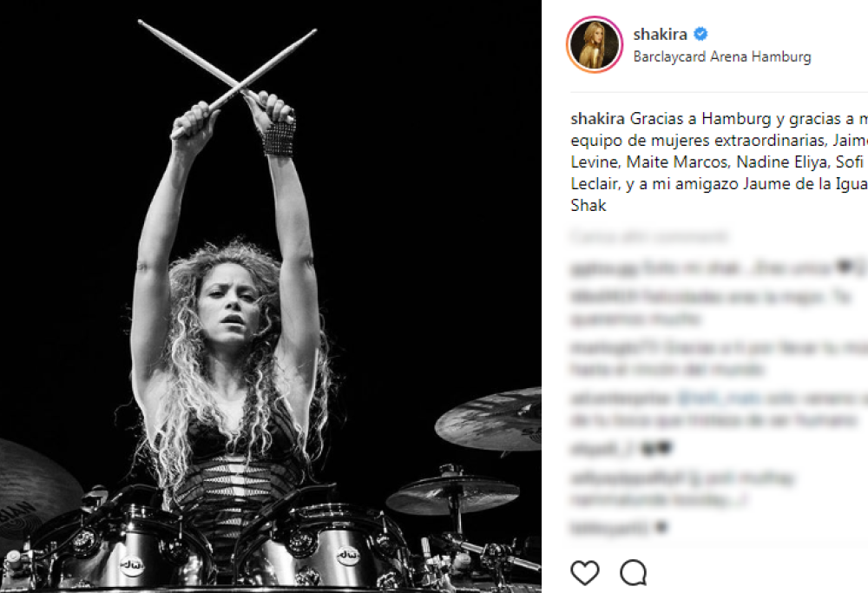Select the black-and-white drummer photo

click(x=271, y=296)
